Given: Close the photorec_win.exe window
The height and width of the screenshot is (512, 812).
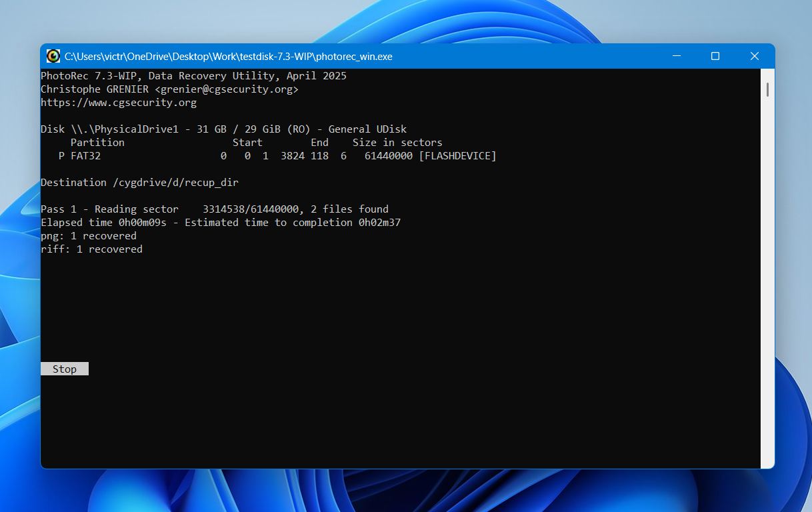Looking at the screenshot, I should [755, 56].
